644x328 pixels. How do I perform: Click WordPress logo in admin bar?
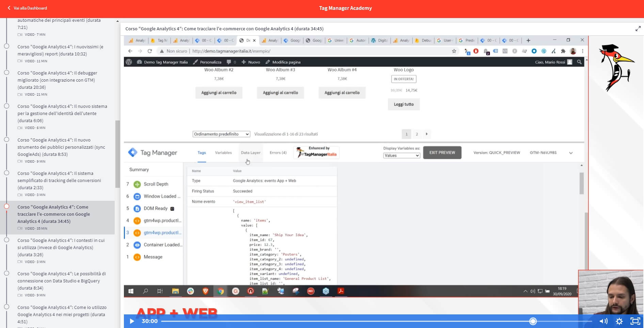pos(129,62)
